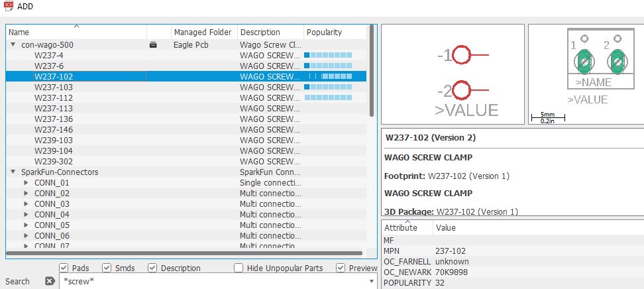Screen dimensions: 644x289
Task: Open the search history dropdown arrow
Action: point(372,282)
